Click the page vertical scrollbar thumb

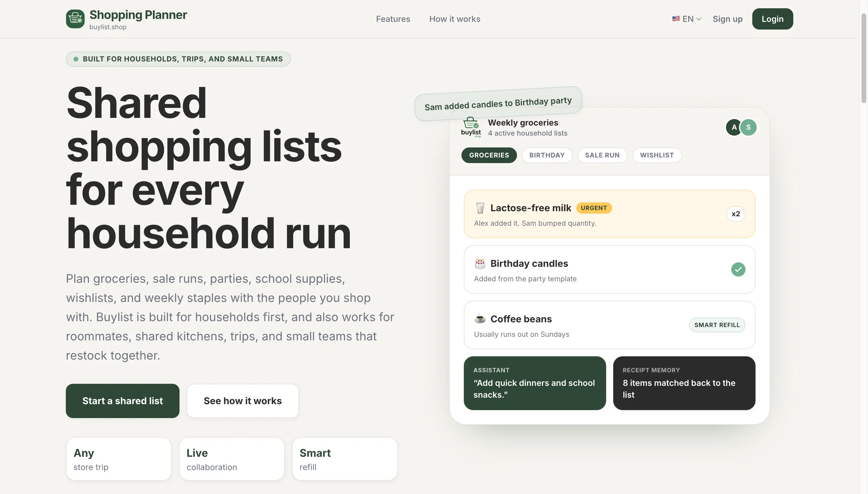coord(864,58)
